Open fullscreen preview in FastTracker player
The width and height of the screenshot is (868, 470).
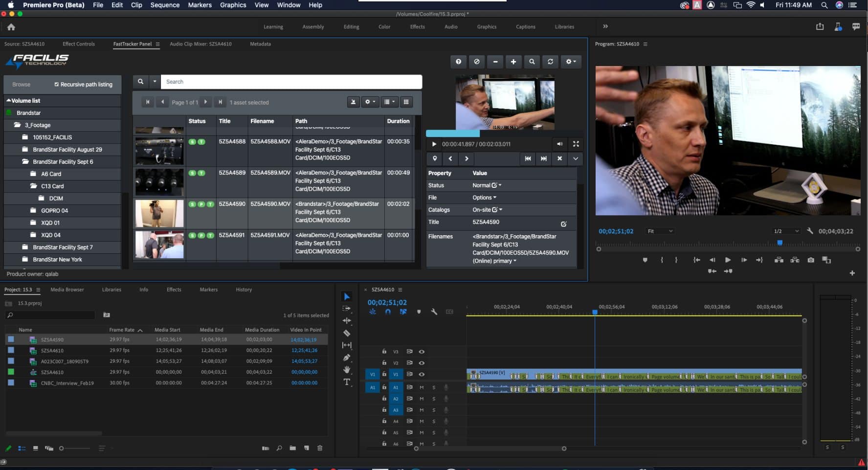[x=576, y=144]
